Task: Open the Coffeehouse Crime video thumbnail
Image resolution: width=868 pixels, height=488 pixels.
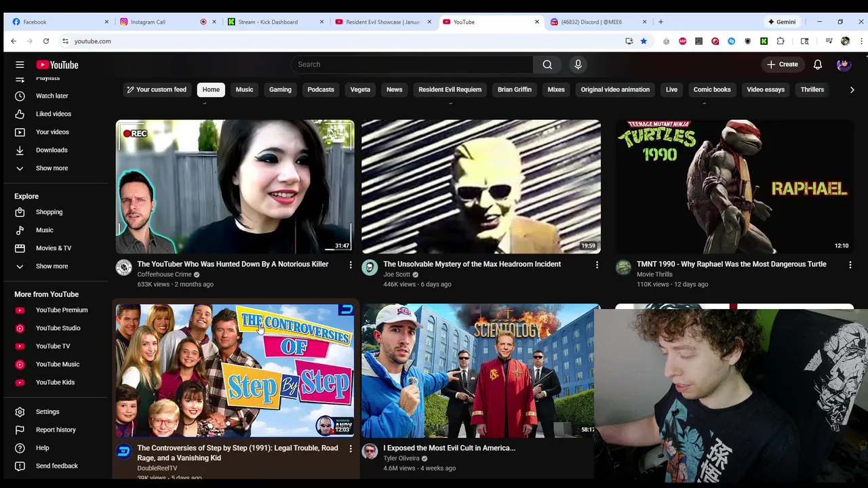Action: (x=235, y=186)
